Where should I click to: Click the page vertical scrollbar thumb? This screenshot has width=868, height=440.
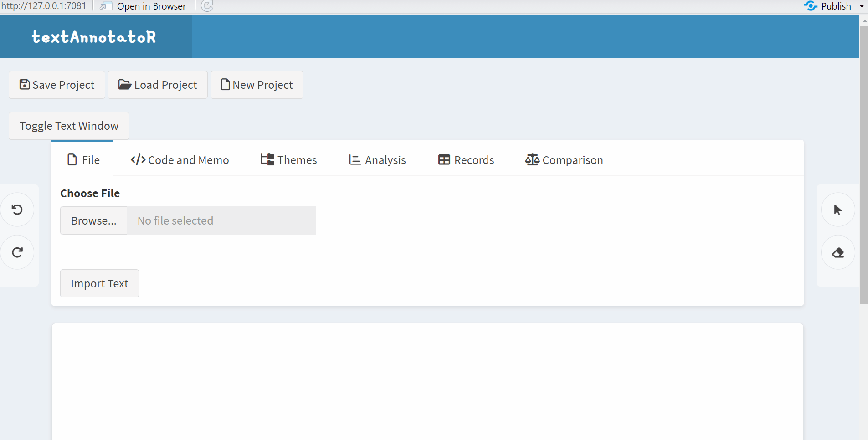(x=864, y=165)
